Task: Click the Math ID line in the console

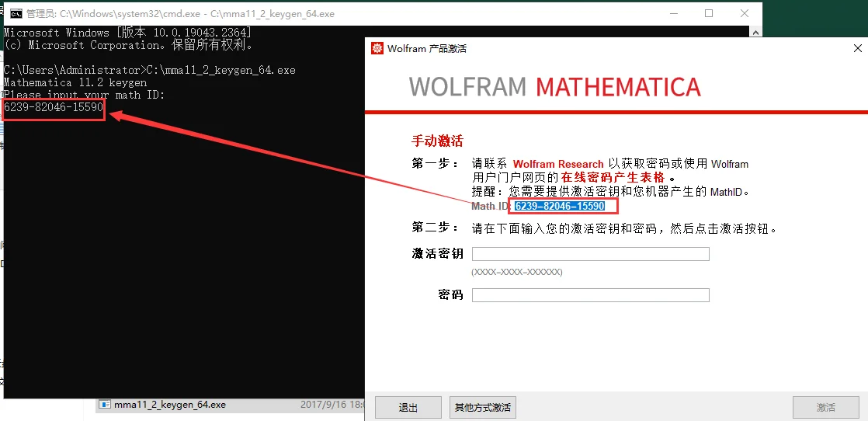Action: point(54,107)
